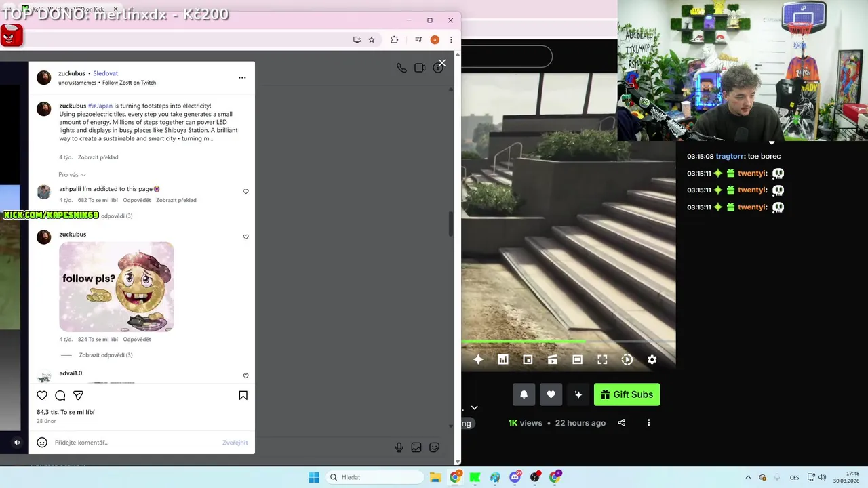Share the stream via share icon
The height and width of the screenshot is (488, 868).
pyautogui.click(x=622, y=423)
